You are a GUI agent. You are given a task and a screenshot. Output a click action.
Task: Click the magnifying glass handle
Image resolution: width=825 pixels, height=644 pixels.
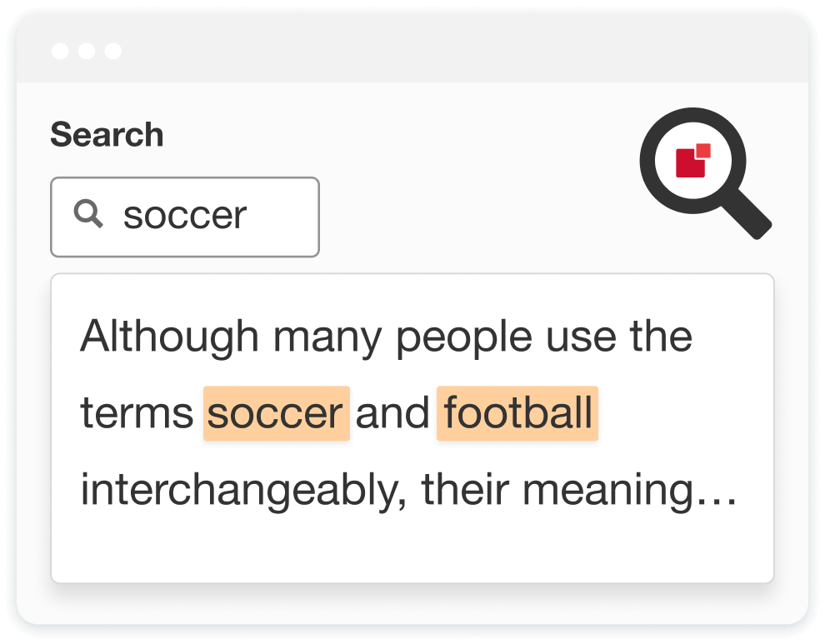click(x=747, y=214)
